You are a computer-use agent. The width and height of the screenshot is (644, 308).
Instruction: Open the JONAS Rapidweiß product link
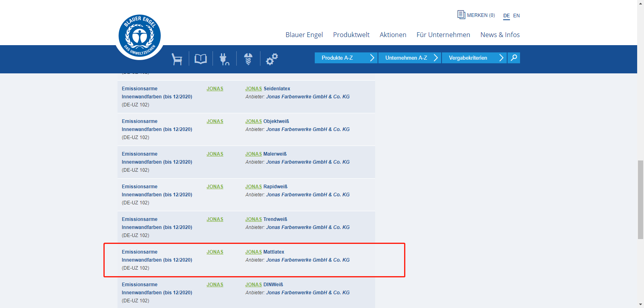(x=266, y=187)
